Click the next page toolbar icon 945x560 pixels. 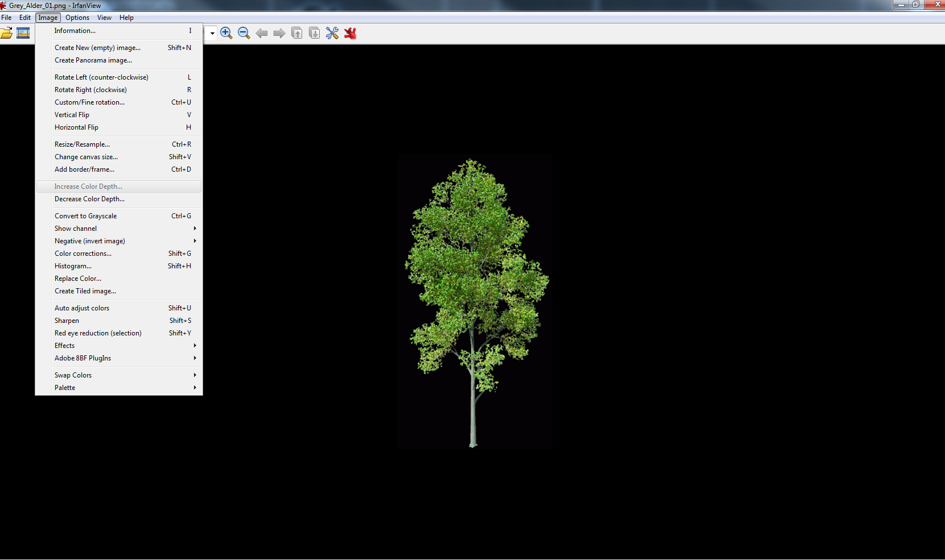(315, 33)
